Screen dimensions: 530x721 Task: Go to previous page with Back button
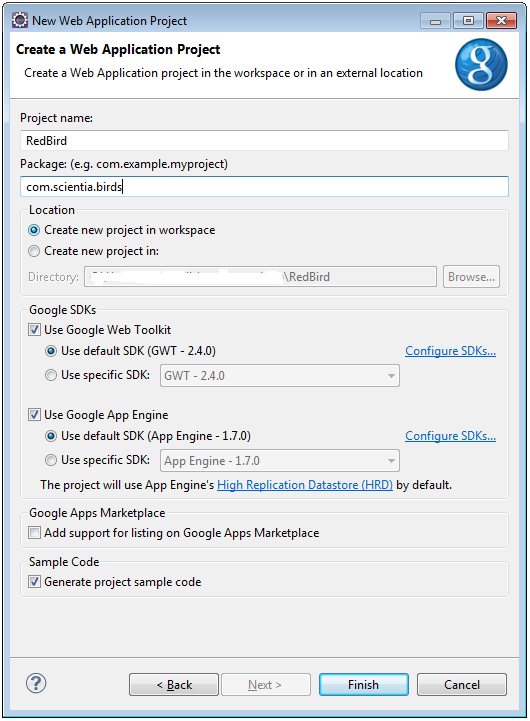174,685
